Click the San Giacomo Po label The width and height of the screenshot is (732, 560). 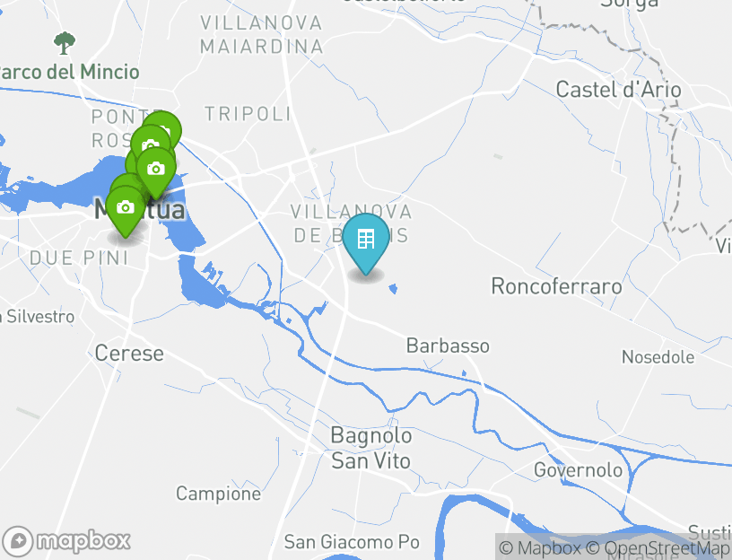[352, 542]
